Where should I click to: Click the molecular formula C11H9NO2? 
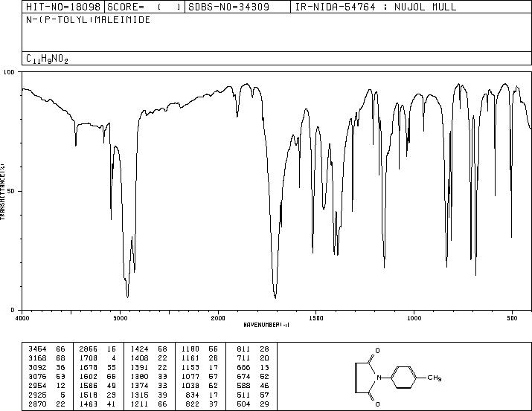47,59
